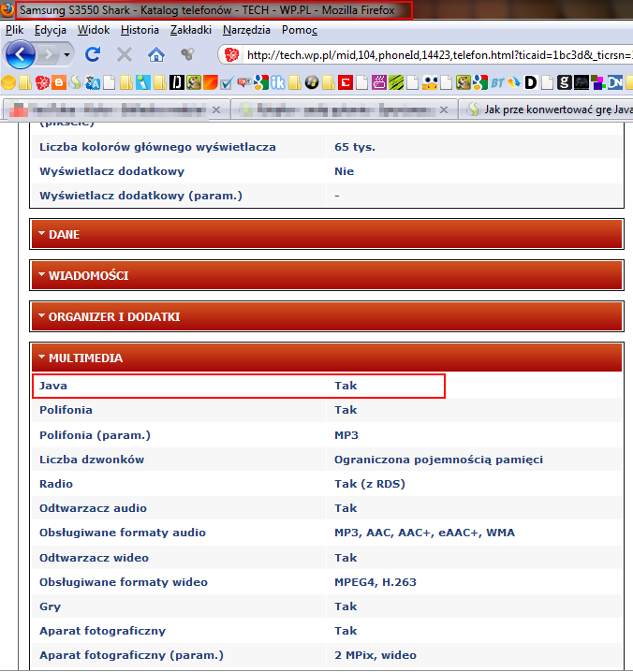Open the orange Blogger bookmark
The image size is (633, 672).
(59, 81)
